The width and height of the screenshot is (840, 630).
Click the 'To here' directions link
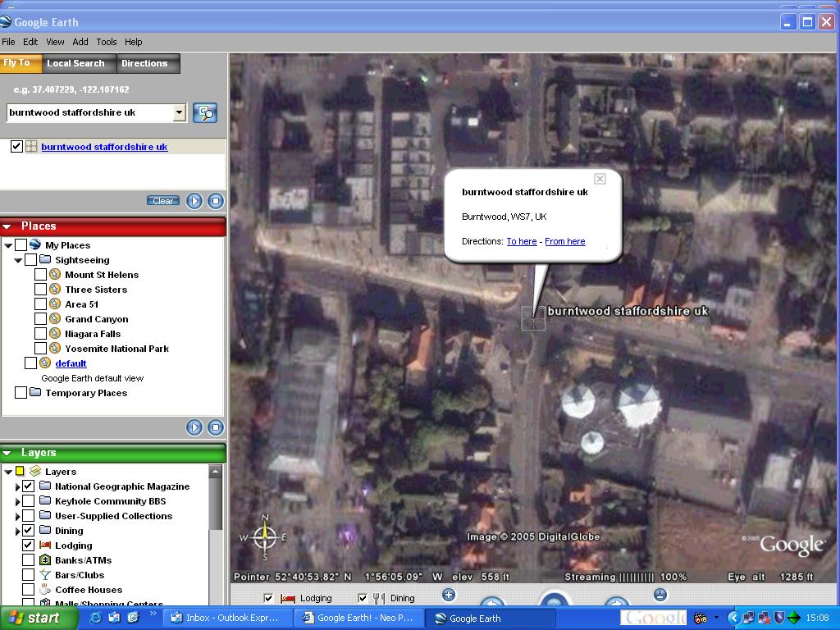pos(521,241)
